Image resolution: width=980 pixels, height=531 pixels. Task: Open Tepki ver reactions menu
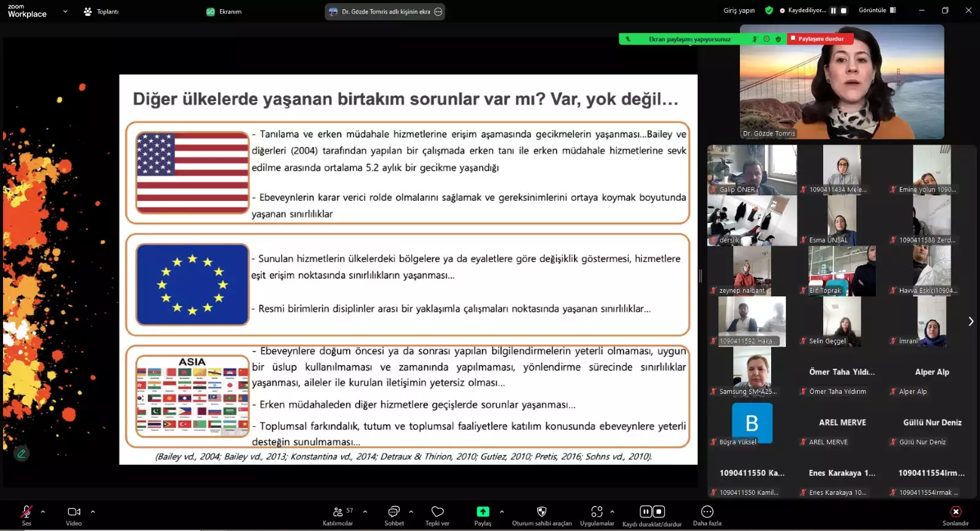[x=437, y=515]
